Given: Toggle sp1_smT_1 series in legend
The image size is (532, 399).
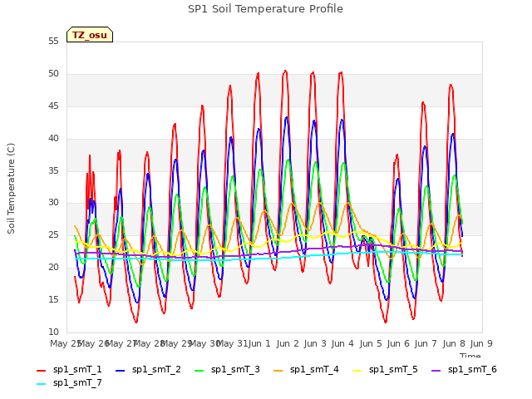Looking at the screenshot, I should [69, 370].
